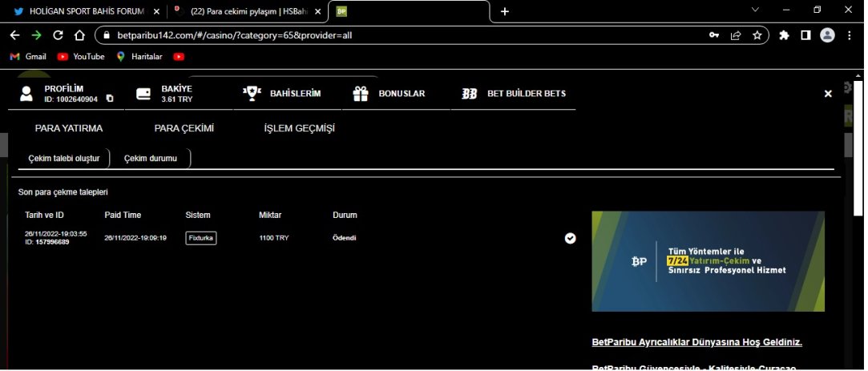Click the Ödendi status text
868x371 pixels.
[x=345, y=238]
